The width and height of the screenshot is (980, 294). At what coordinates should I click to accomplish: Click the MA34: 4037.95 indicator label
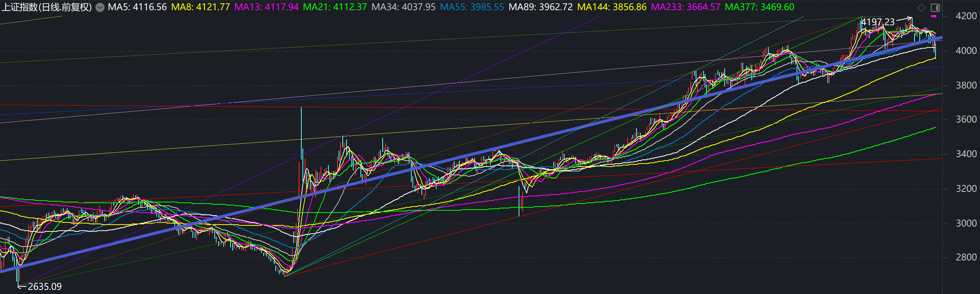click(x=403, y=7)
